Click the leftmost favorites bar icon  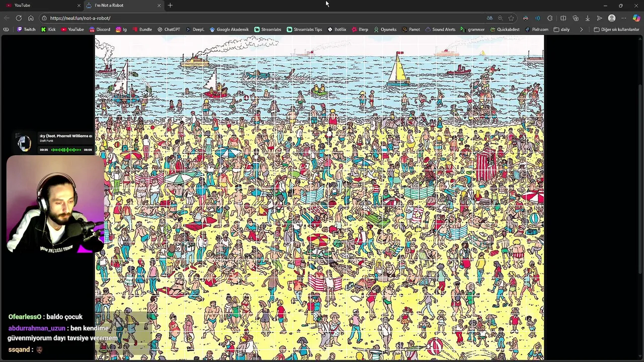(6, 30)
